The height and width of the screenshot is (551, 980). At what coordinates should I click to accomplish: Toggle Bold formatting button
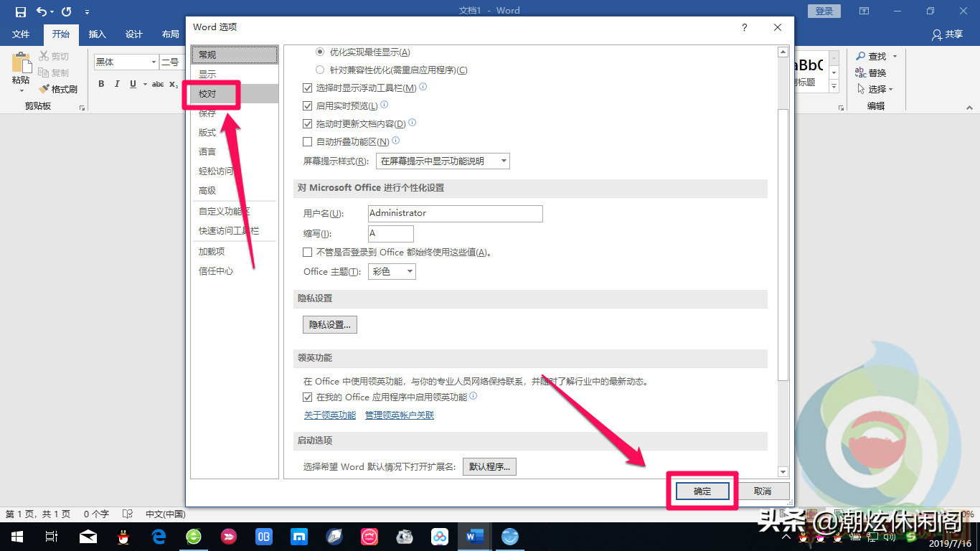[x=101, y=84]
